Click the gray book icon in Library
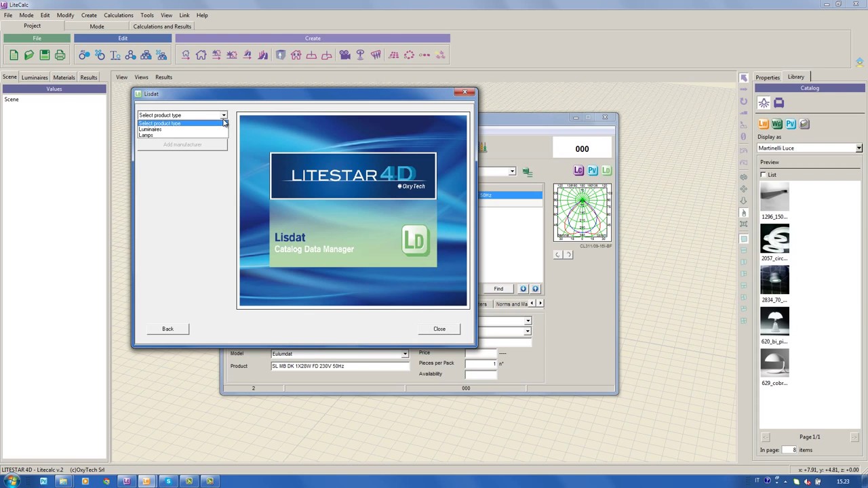The height and width of the screenshot is (488, 868). (x=804, y=124)
